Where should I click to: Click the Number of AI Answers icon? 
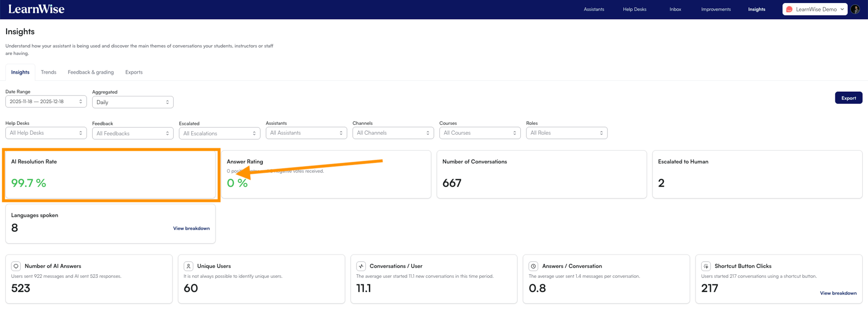[x=16, y=266]
